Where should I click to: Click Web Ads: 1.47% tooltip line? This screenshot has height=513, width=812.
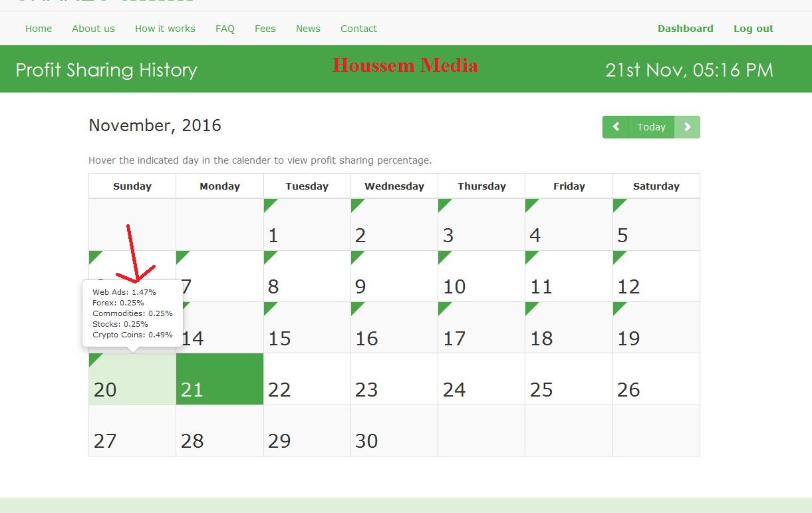point(124,292)
